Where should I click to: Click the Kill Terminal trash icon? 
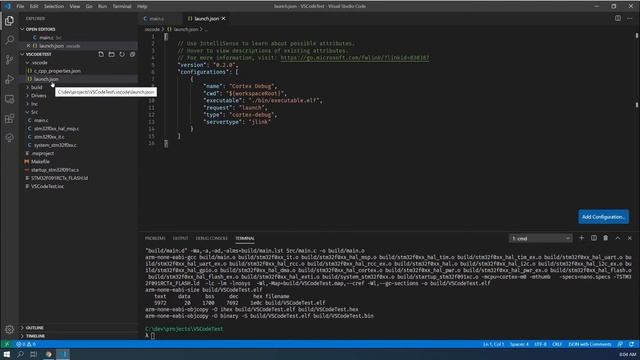[606, 238]
